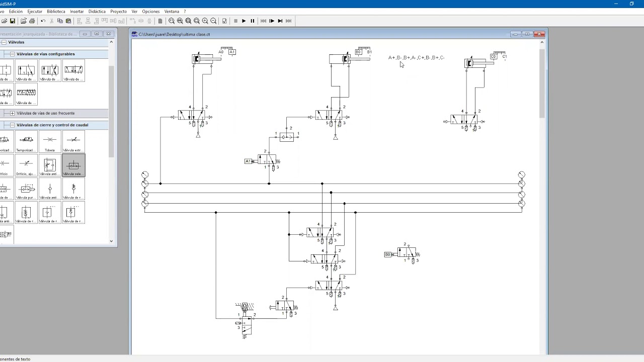The height and width of the screenshot is (362, 644).
Task: Collapse Válvulas de cierre y control de caudal
Action: point(12,125)
